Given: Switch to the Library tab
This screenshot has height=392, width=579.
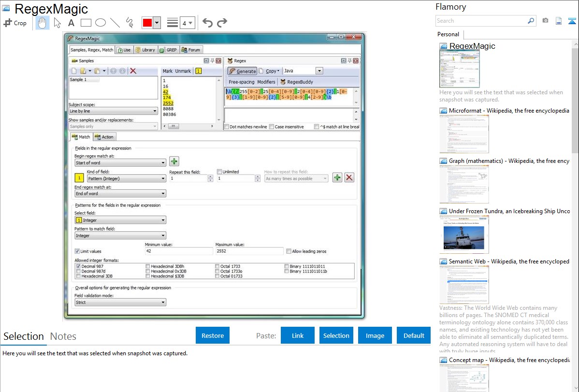Looking at the screenshot, I should pyautogui.click(x=145, y=50).
